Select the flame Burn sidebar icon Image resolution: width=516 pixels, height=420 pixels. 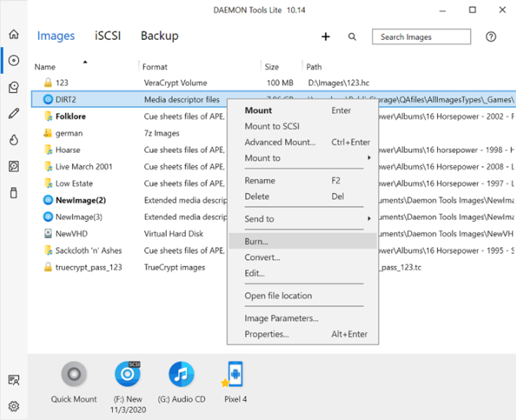click(x=14, y=140)
